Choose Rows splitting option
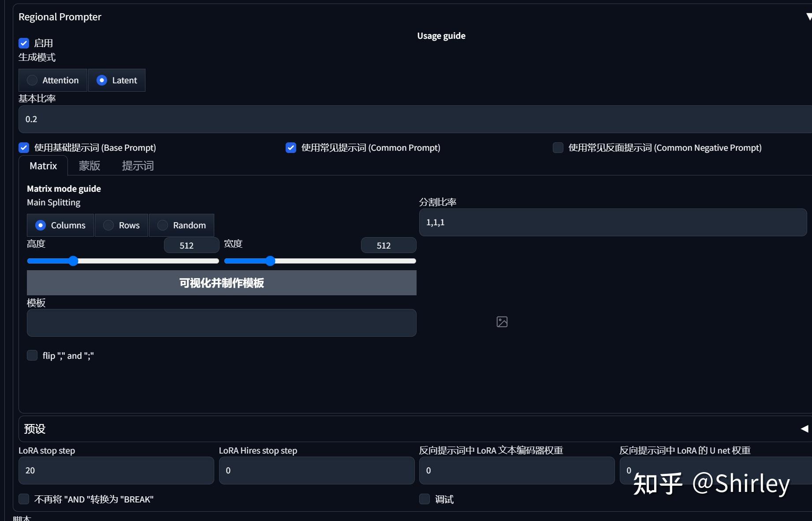 pyautogui.click(x=121, y=225)
